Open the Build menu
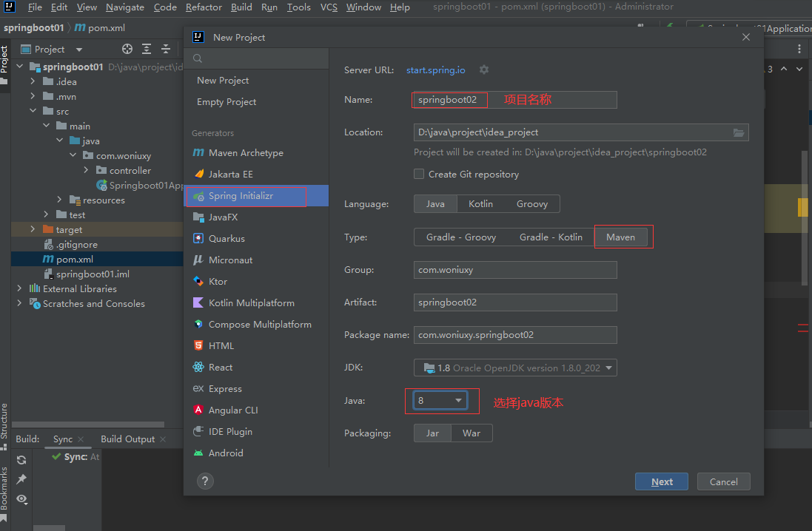Image resolution: width=812 pixels, height=531 pixels. pyautogui.click(x=241, y=7)
